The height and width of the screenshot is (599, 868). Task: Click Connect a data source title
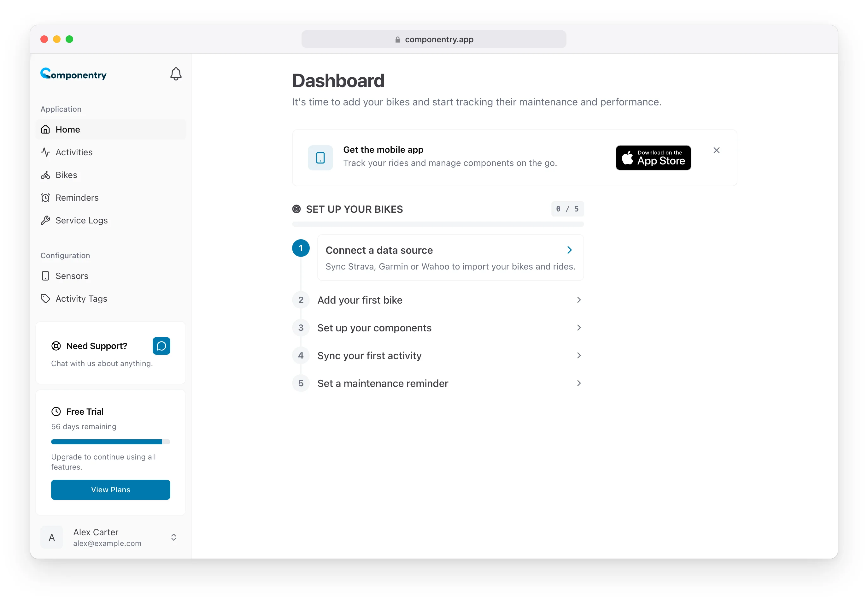tap(379, 250)
